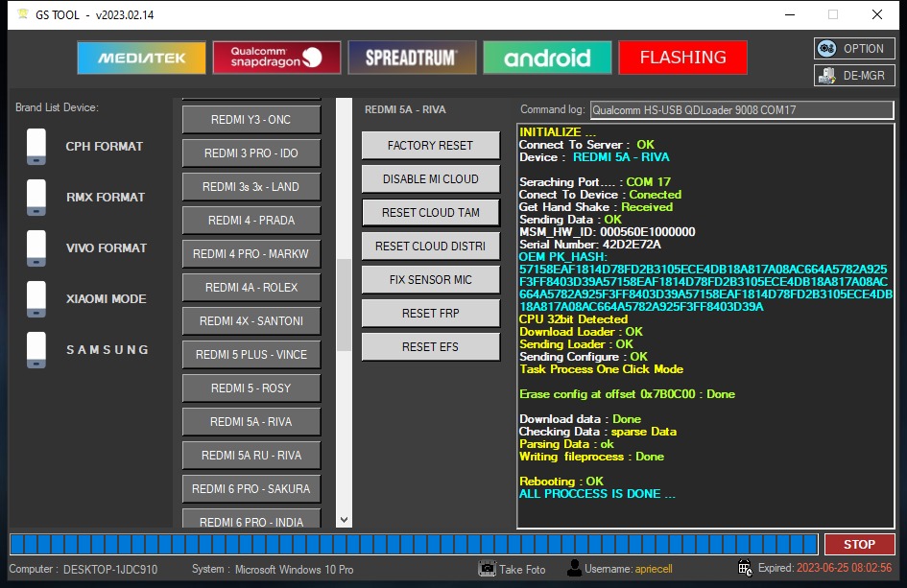
Task: Click the Take Foto label
Action: pos(522,570)
